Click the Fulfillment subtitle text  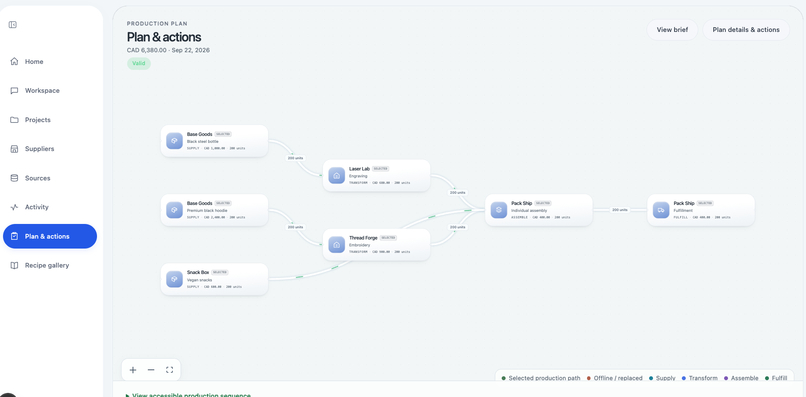(684, 210)
